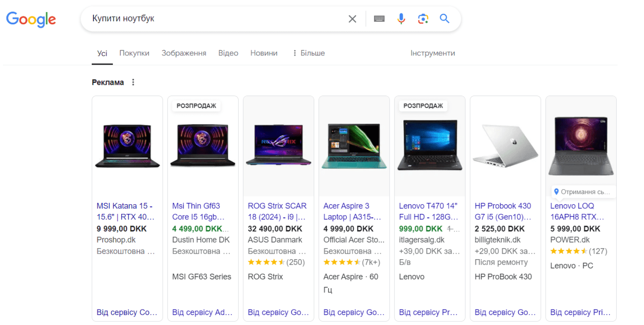The width and height of the screenshot is (644, 325).
Task: Click the 2 525,00 DKK price
Action: pos(500,229)
